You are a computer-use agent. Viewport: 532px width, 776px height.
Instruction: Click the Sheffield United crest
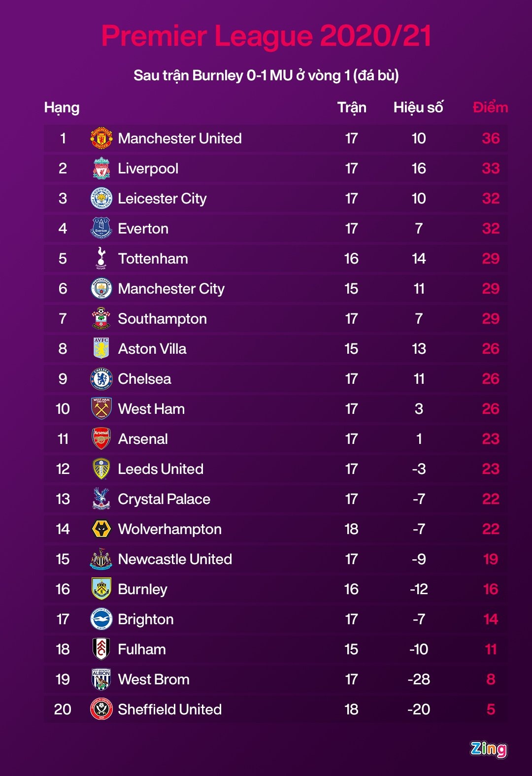101,709
